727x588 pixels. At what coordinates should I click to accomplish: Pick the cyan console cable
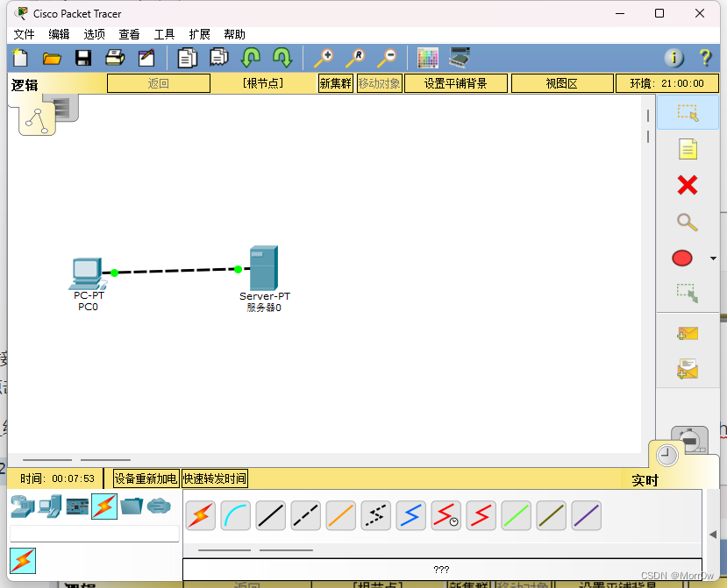click(236, 515)
